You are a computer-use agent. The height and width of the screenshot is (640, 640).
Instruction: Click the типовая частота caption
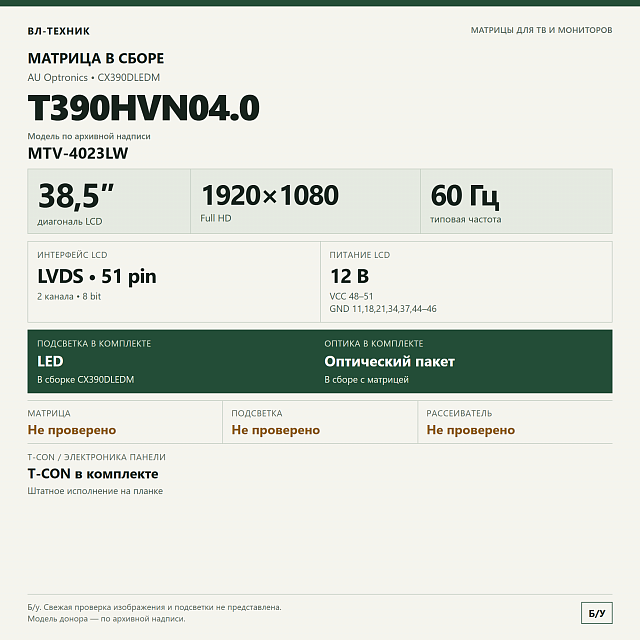click(x=465, y=220)
